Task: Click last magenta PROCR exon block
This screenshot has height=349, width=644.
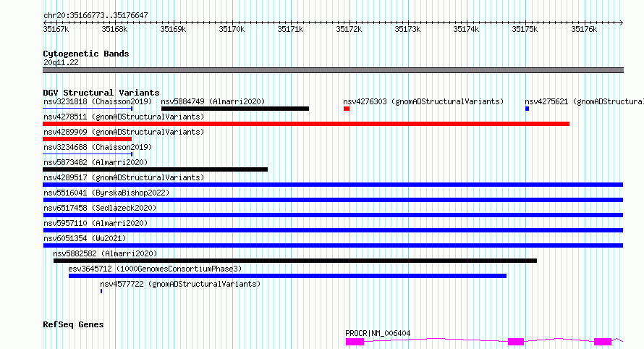Action: click(603, 342)
